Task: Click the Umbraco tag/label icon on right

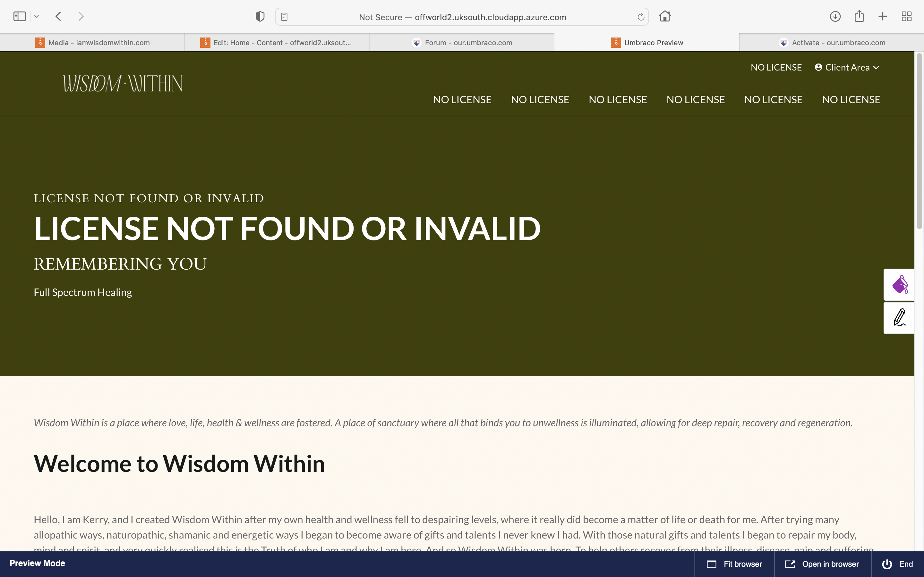Action: click(899, 285)
